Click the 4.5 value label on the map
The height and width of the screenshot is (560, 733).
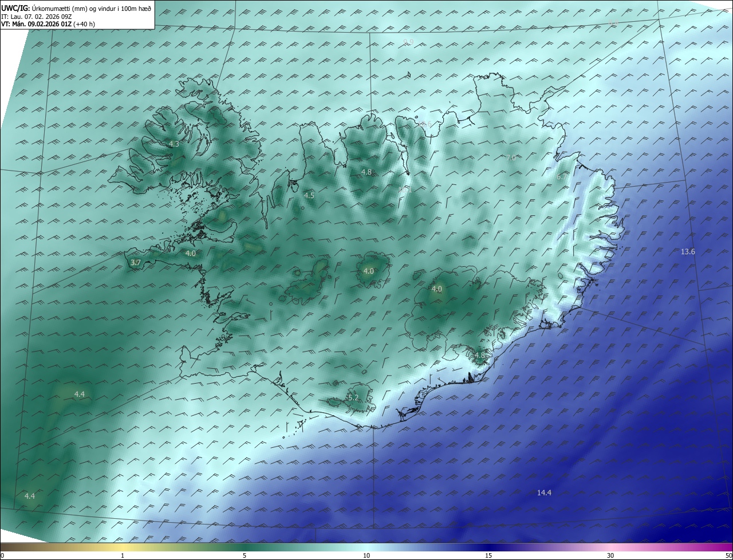click(309, 196)
